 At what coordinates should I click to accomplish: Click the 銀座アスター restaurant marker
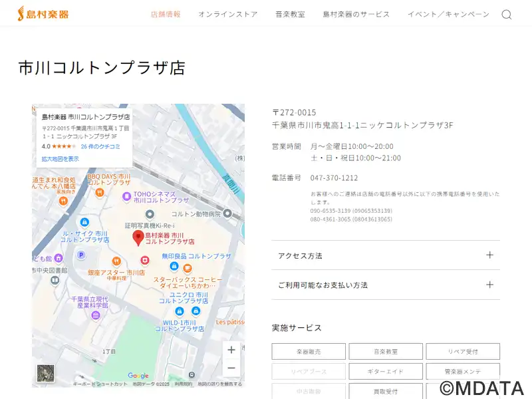point(116,261)
